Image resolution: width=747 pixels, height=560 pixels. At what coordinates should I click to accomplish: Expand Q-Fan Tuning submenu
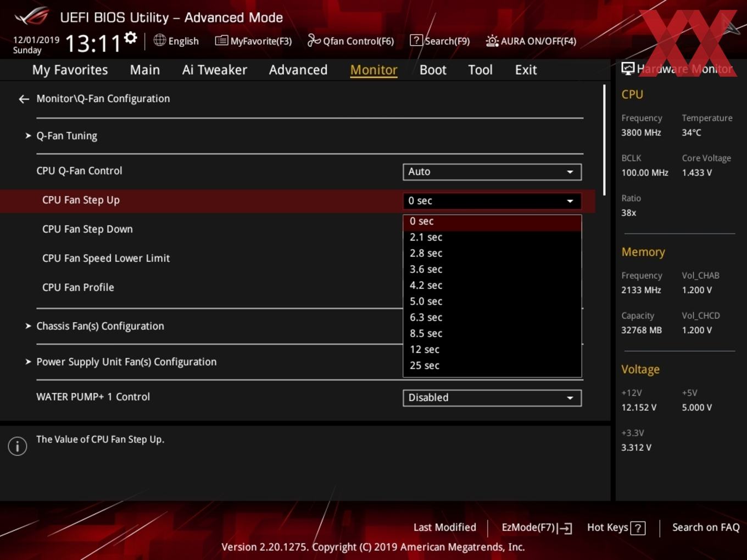tap(66, 136)
